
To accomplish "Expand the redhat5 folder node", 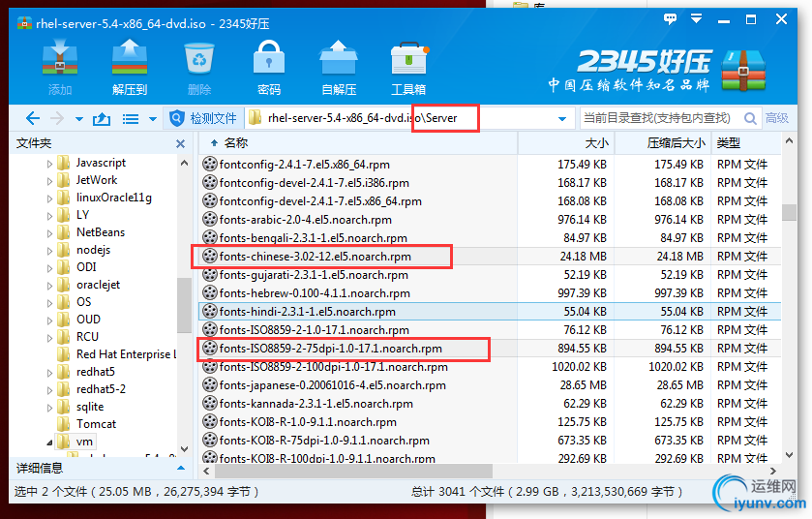I will (49, 373).
